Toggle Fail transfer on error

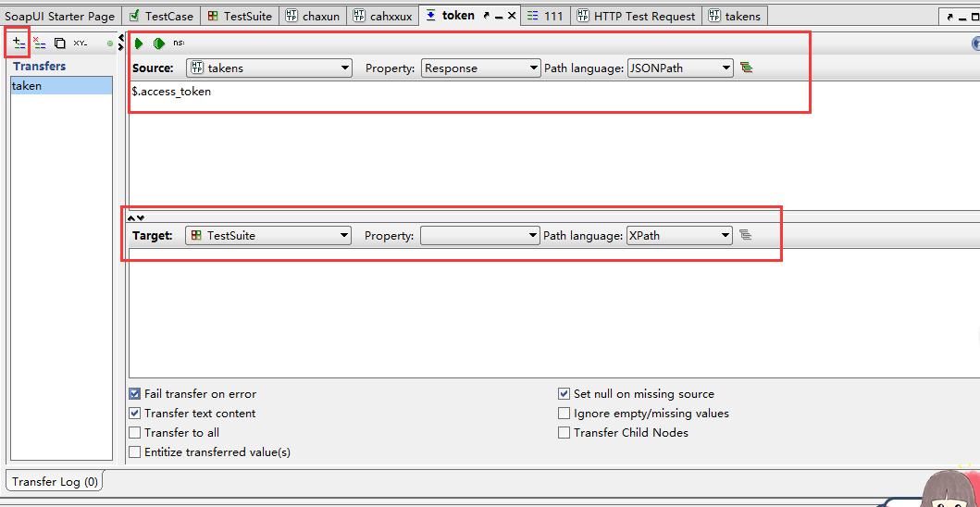point(134,394)
